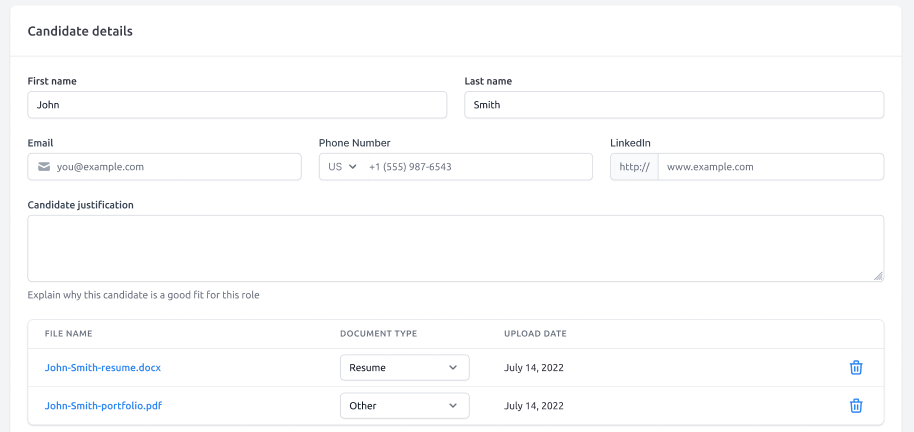Delete the John-Smith-resume.docx file row

(856, 368)
